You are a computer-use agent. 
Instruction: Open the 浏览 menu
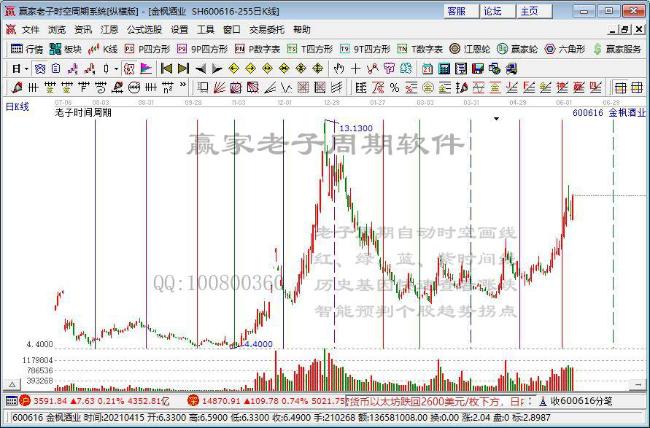(57, 30)
